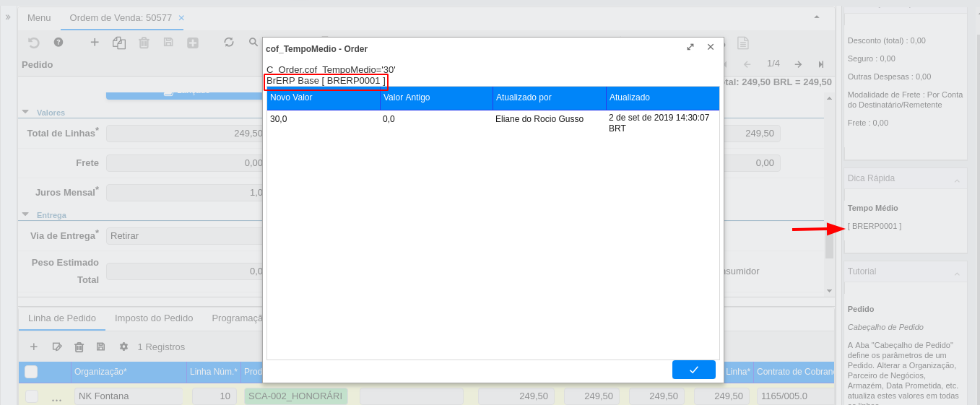The height and width of the screenshot is (405, 980).
Task: Open settings gear in order line toolbar
Action: [x=123, y=347]
